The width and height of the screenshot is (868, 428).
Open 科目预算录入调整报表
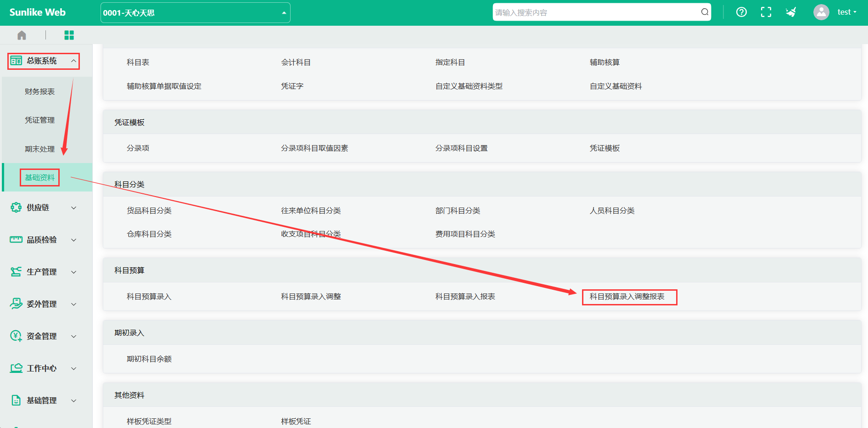(x=627, y=297)
